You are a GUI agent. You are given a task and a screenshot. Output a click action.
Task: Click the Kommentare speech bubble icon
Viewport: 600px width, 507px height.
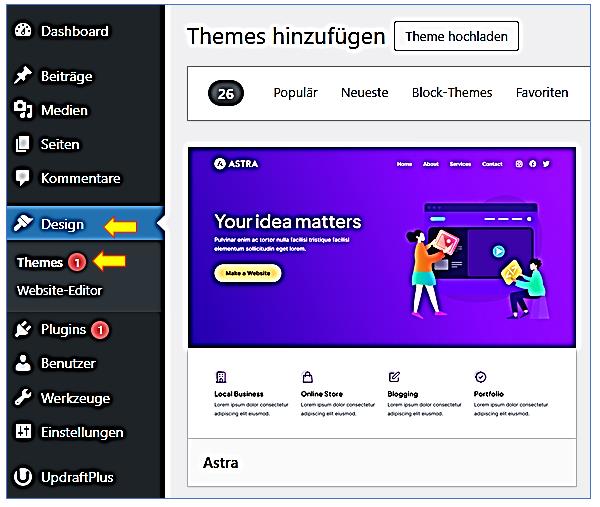click(x=23, y=178)
